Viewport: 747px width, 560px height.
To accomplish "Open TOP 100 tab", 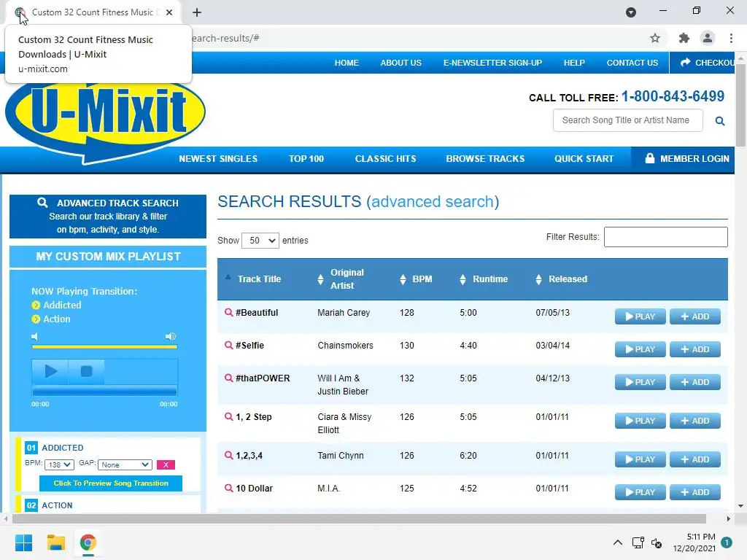I will [x=306, y=159].
